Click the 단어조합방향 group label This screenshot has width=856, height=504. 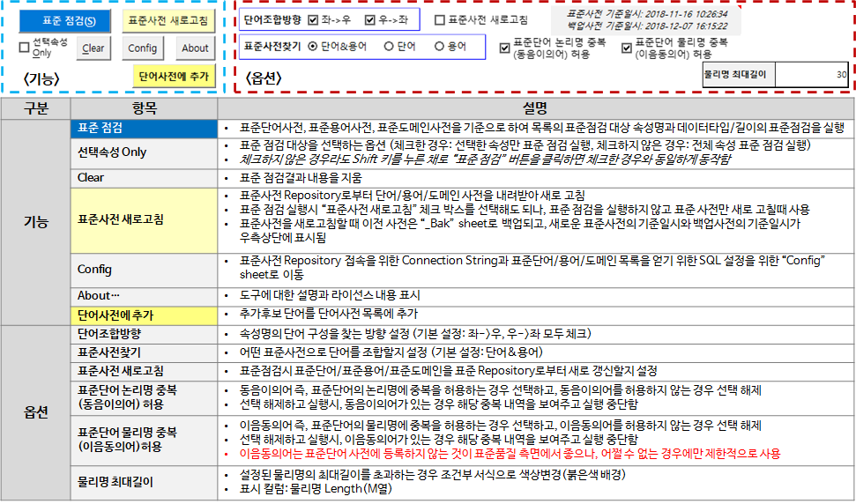tap(272, 20)
